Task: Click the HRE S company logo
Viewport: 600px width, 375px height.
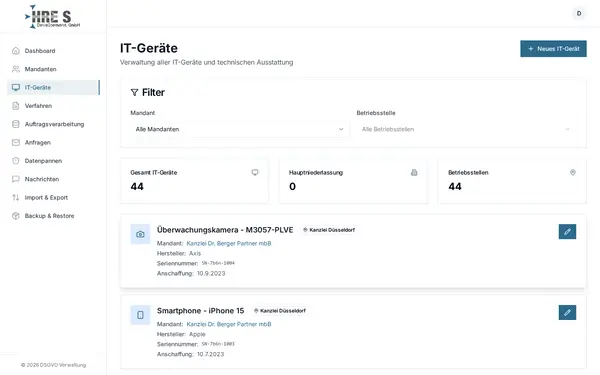Action: [x=53, y=17]
